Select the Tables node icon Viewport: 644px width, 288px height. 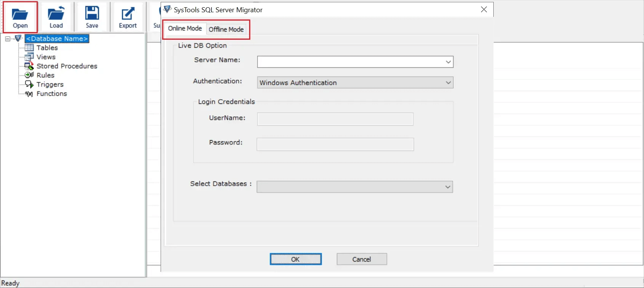[x=29, y=48]
